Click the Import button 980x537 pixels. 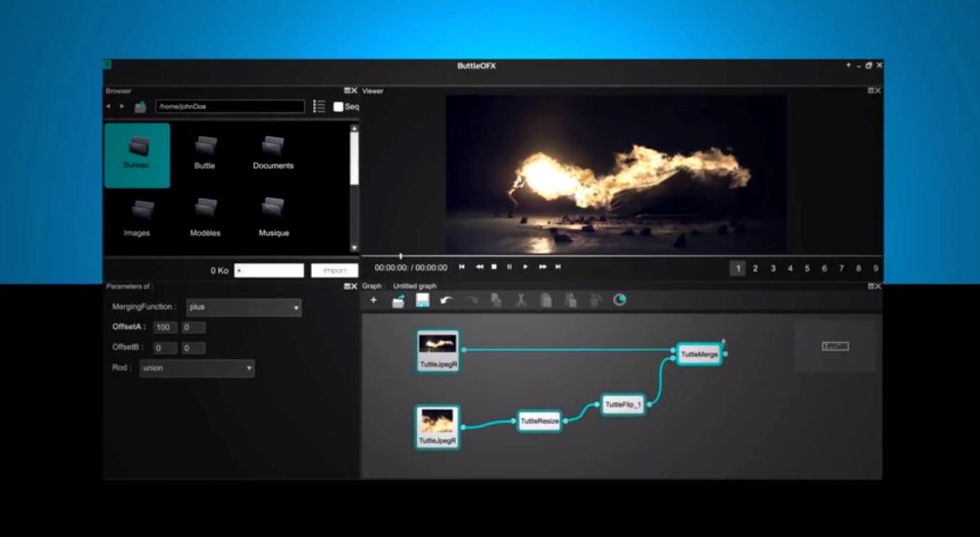(x=334, y=270)
